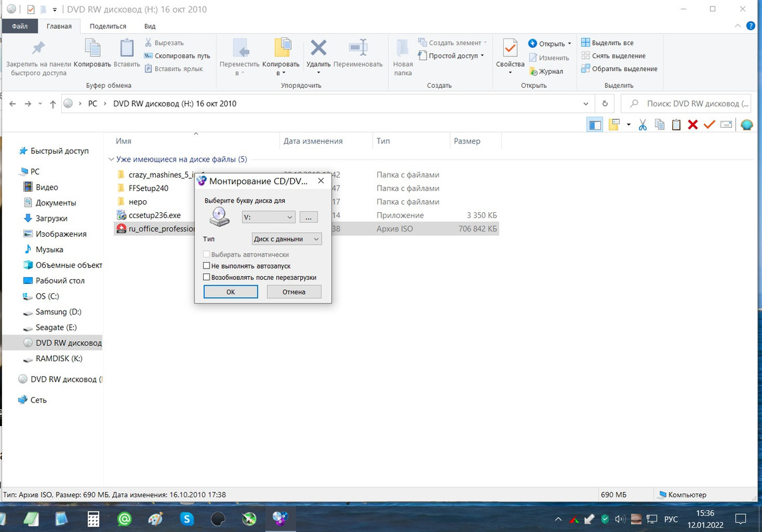762x532 pixels.
Task: Create a folder with Новая папка
Action: point(403,57)
